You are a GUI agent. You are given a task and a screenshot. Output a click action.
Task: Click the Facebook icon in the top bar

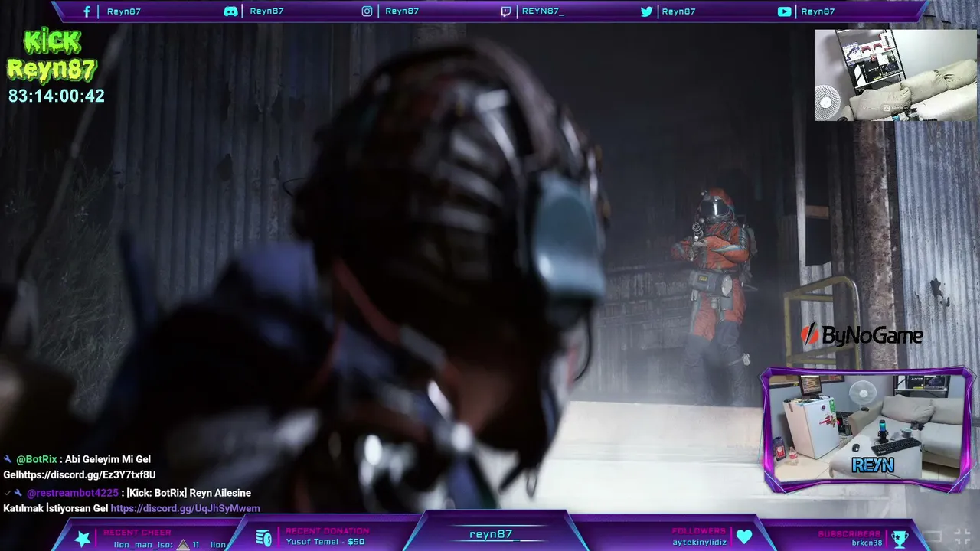87,11
